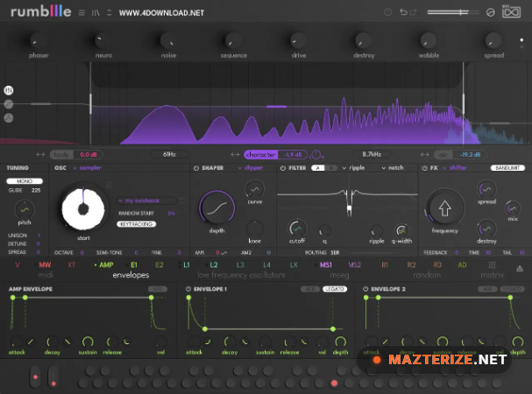Toggle the Envelope 2 power button
The image size is (532, 394).
click(x=365, y=289)
